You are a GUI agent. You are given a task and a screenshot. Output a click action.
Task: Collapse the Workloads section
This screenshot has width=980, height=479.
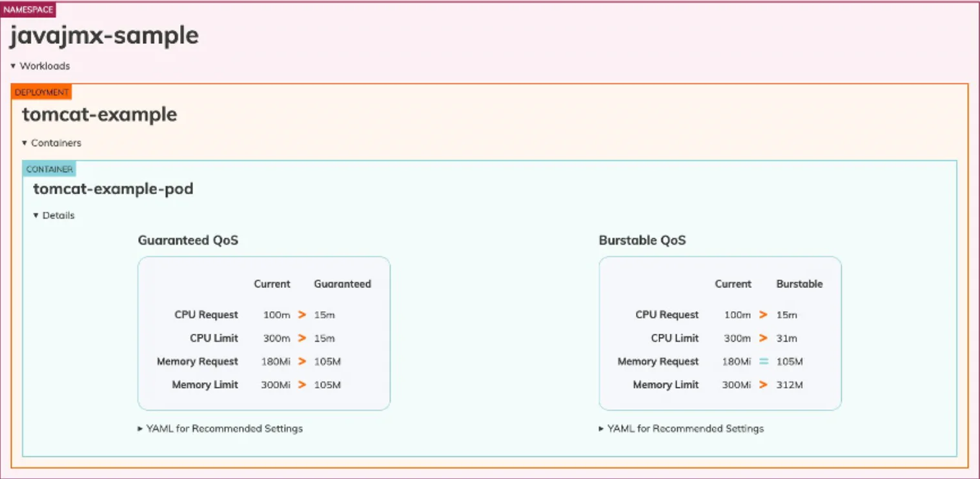tap(39, 66)
